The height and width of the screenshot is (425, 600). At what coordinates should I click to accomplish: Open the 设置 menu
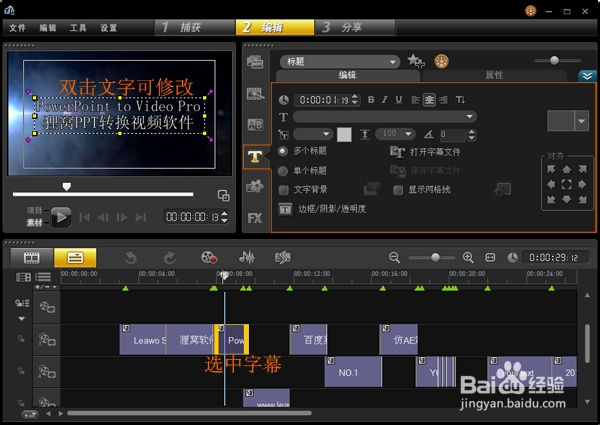(108, 28)
